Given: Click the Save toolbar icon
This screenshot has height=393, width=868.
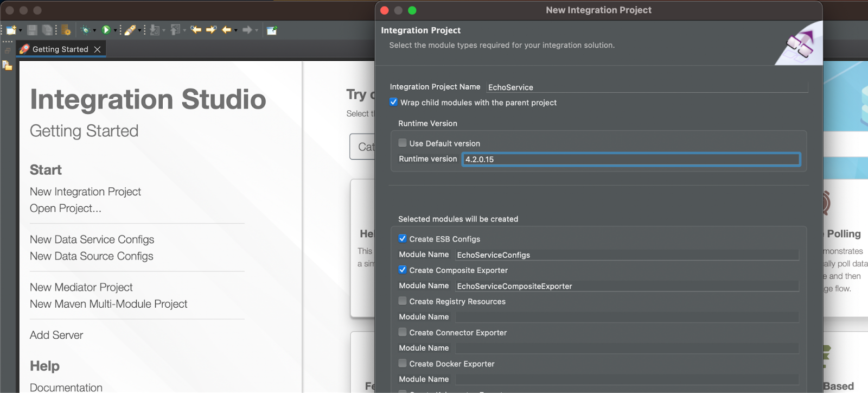Looking at the screenshot, I should [x=32, y=30].
